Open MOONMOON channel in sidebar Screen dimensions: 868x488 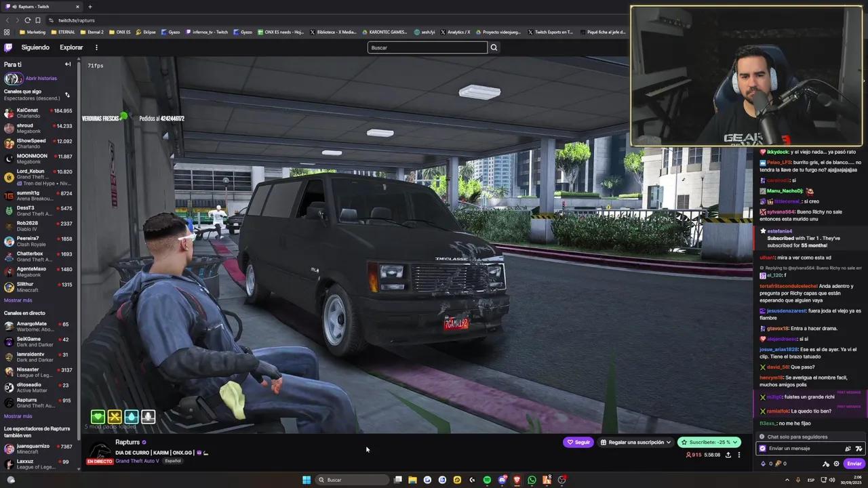pyautogui.click(x=39, y=159)
